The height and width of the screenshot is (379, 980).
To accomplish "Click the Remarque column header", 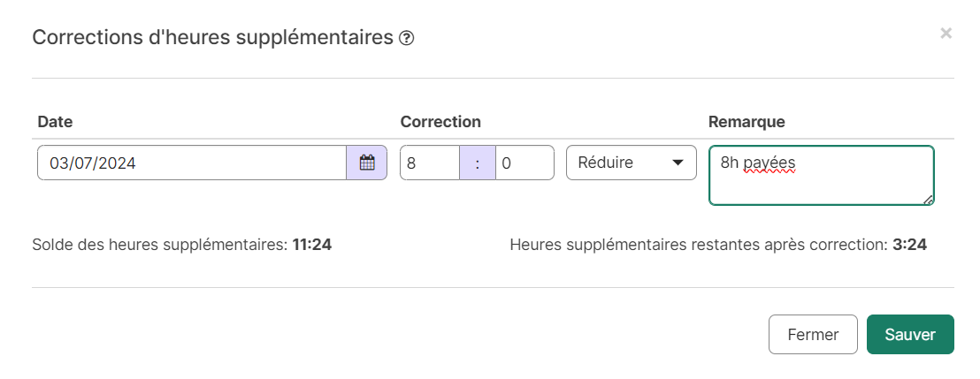I will click(746, 122).
